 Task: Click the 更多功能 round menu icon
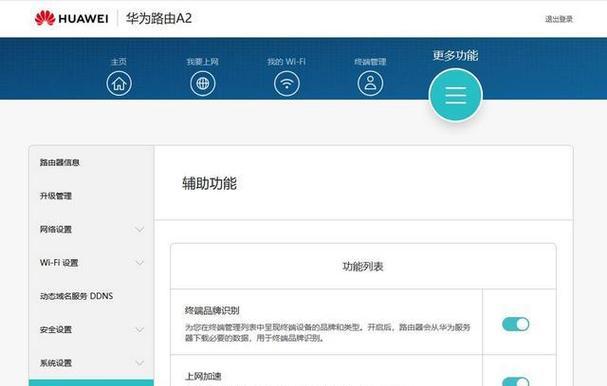click(456, 95)
